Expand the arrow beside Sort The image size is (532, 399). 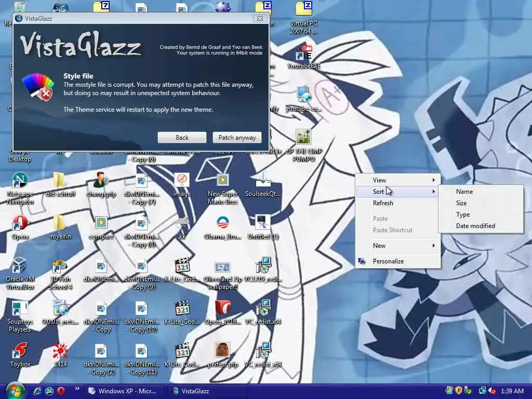click(x=433, y=191)
